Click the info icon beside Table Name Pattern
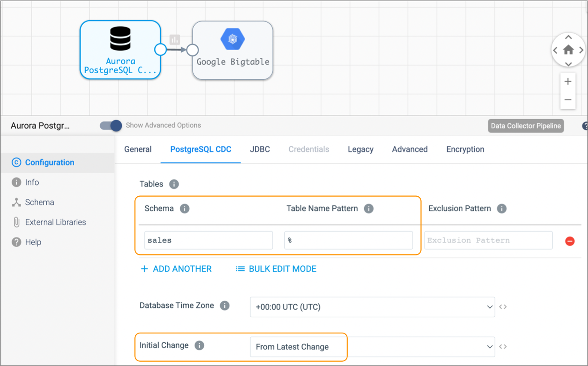This screenshot has width=588, height=366. pos(368,209)
